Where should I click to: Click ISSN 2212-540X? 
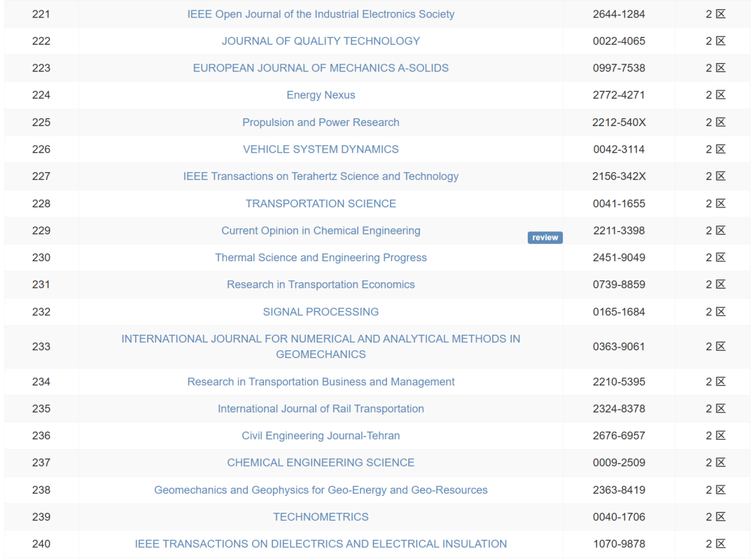click(619, 122)
